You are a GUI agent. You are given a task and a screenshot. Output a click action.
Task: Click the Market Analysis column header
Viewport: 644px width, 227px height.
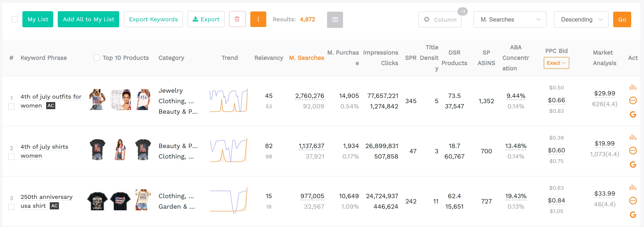click(604, 58)
